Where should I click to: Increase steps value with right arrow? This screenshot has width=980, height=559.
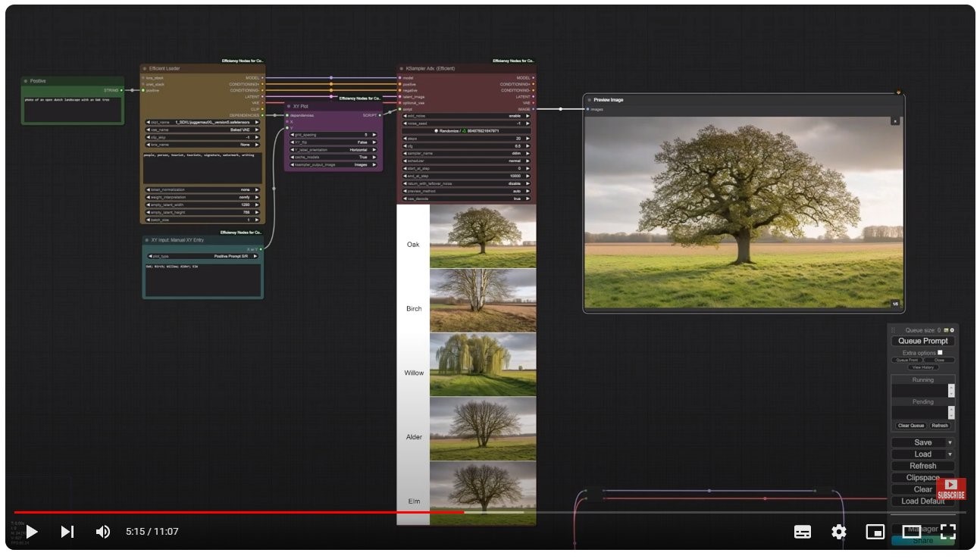tap(527, 139)
